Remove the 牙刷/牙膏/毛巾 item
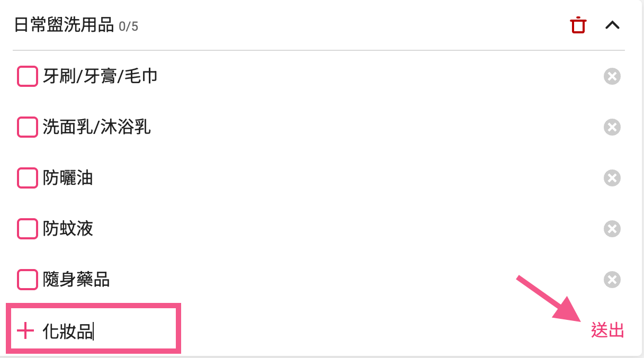Image resolution: width=644 pixels, height=358 pixels. 612,76
